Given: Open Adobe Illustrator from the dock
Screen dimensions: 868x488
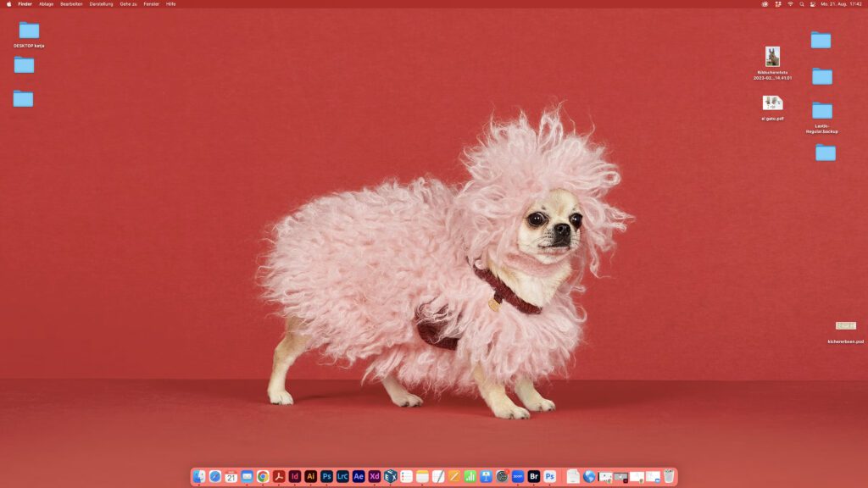Looking at the screenshot, I should coord(310,477).
